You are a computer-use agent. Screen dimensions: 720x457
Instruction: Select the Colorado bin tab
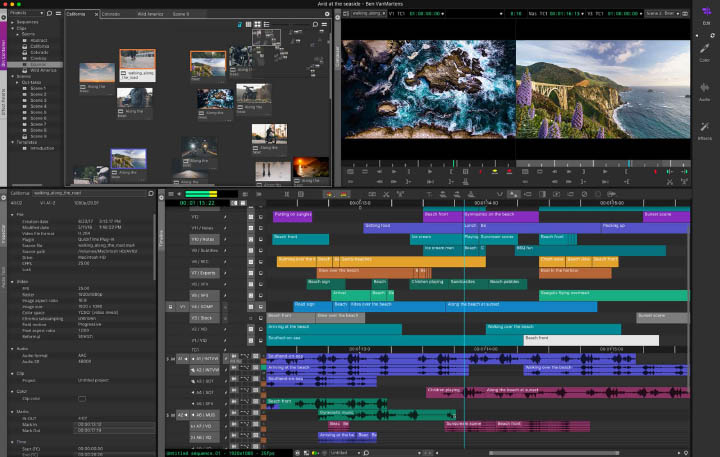pos(111,15)
